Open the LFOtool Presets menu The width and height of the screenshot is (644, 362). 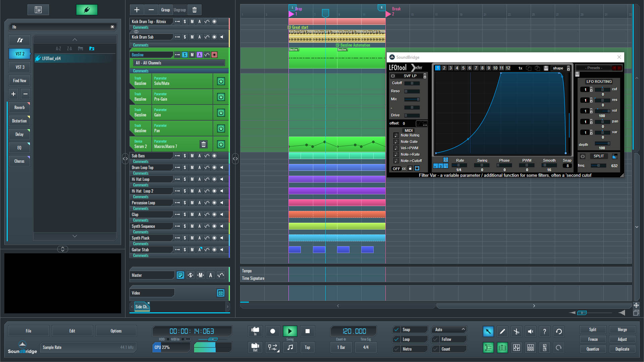(594, 68)
